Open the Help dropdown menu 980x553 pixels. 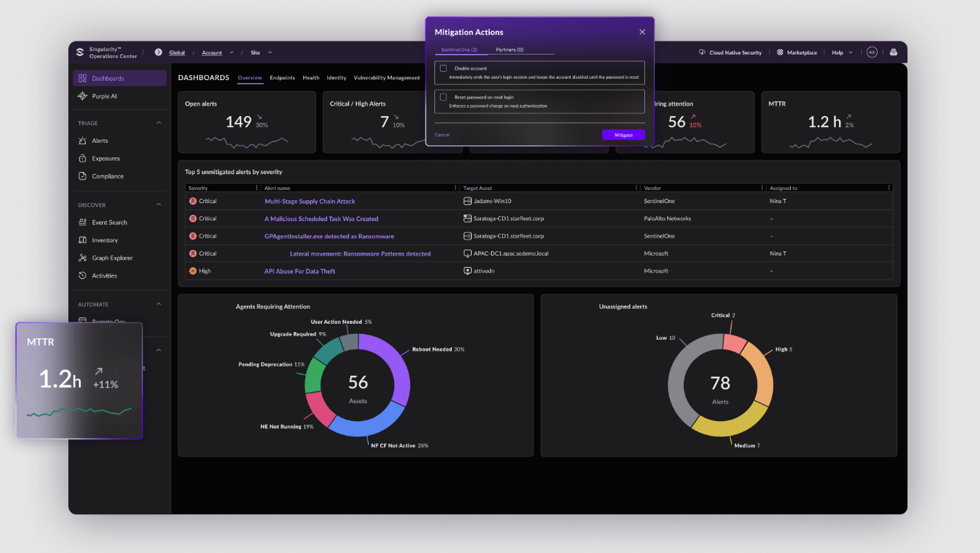click(x=841, y=52)
